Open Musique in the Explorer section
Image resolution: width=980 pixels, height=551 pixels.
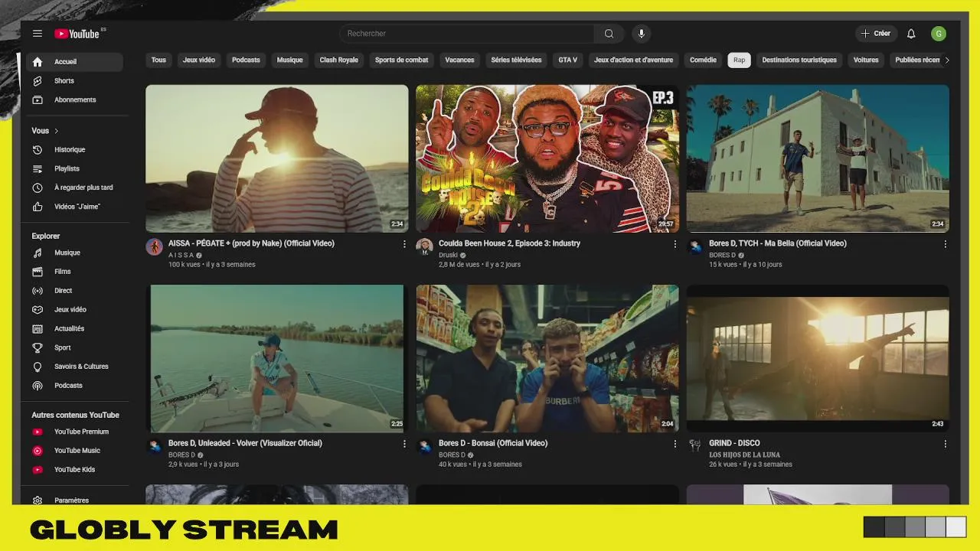click(x=74, y=253)
